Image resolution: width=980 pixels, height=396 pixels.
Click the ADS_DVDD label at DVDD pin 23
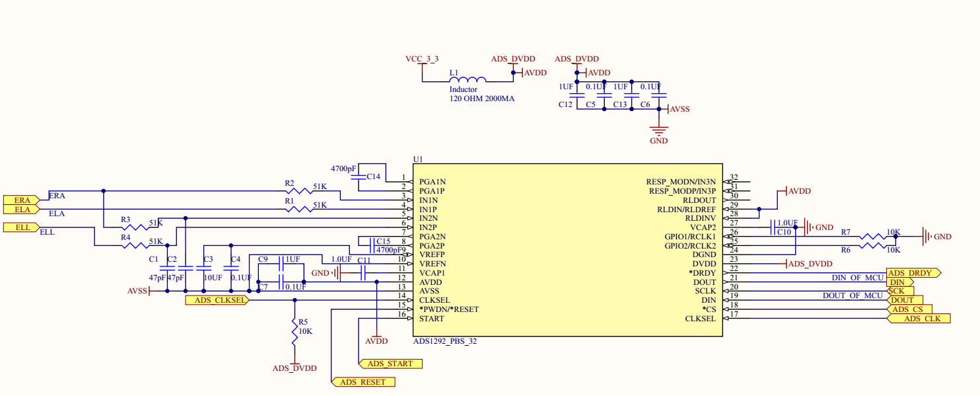pyautogui.click(x=811, y=264)
